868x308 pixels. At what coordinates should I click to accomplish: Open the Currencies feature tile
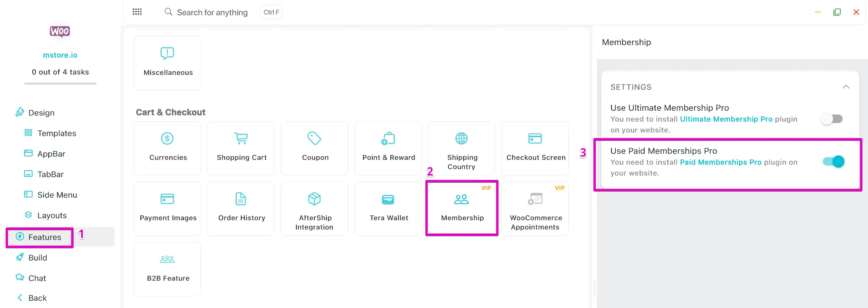pyautogui.click(x=167, y=148)
